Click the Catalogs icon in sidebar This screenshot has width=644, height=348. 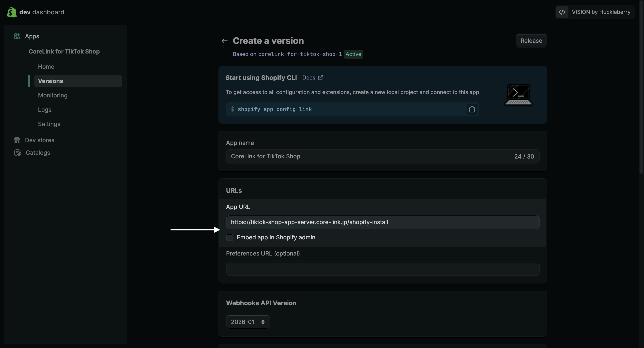[x=17, y=153]
